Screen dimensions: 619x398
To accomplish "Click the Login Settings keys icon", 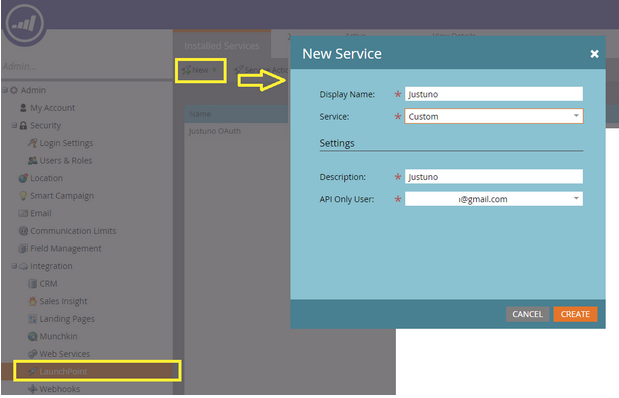I will click(32, 143).
